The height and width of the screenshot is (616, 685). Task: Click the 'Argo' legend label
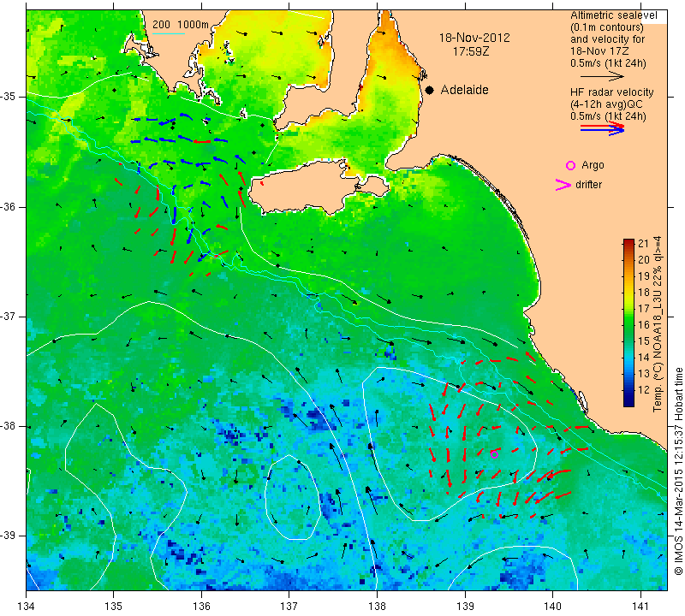[x=593, y=165]
